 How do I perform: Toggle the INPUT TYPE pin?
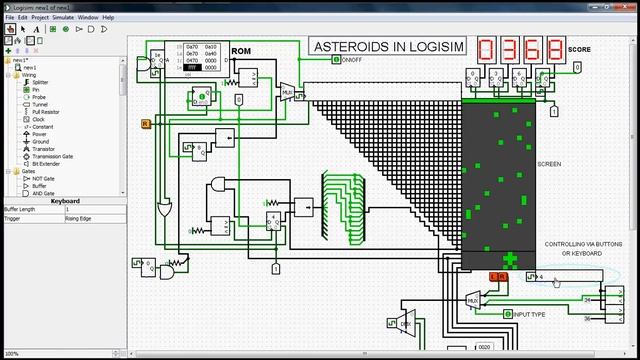click(x=508, y=314)
